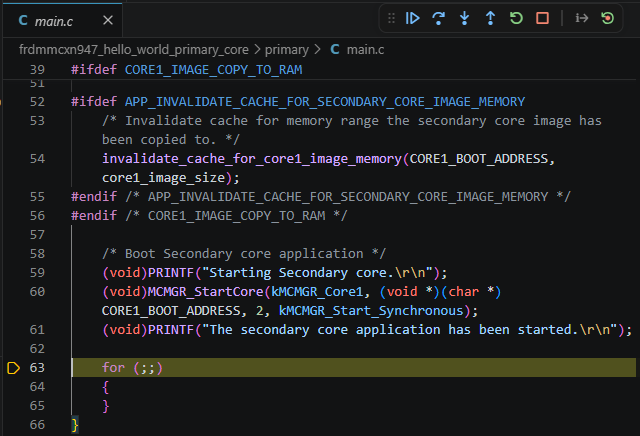Screen dimensions: 640x436
Task: Click line number 52 in the gutter
Action: pos(37,102)
